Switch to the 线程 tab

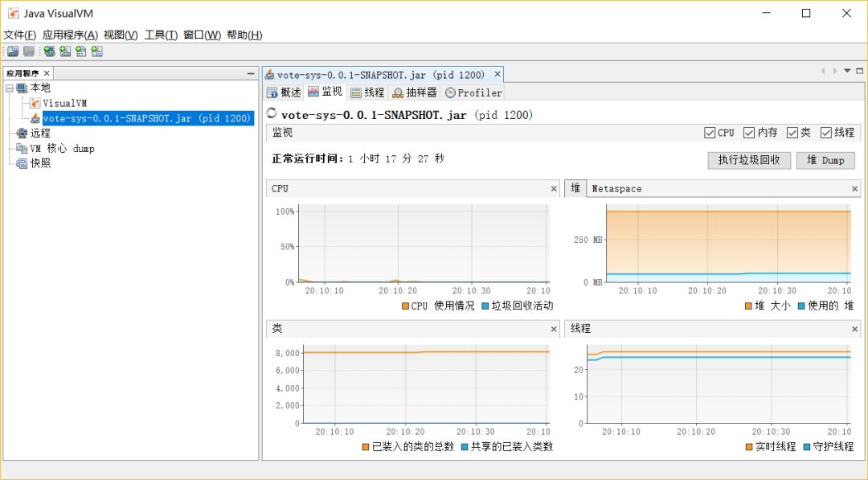point(367,92)
